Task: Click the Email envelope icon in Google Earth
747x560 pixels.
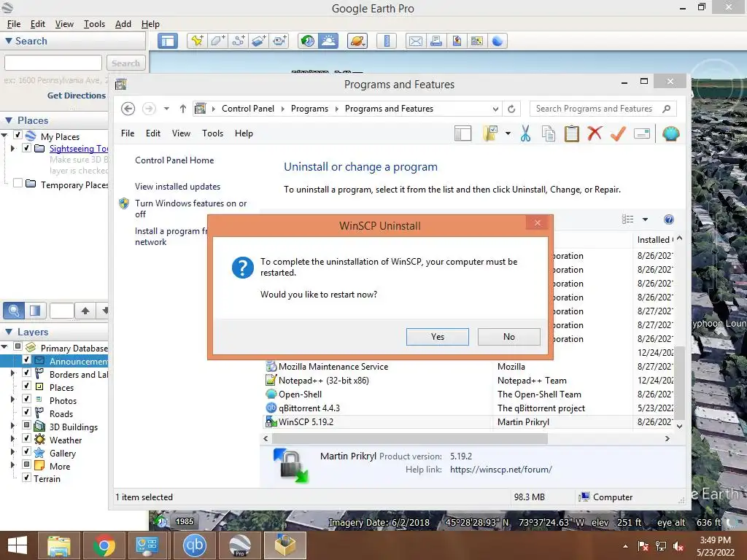Action: click(415, 42)
